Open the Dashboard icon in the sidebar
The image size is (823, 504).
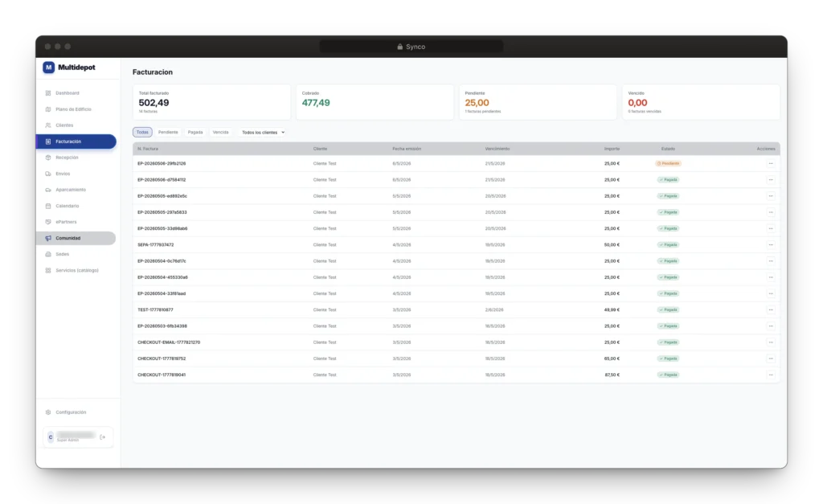click(48, 93)
